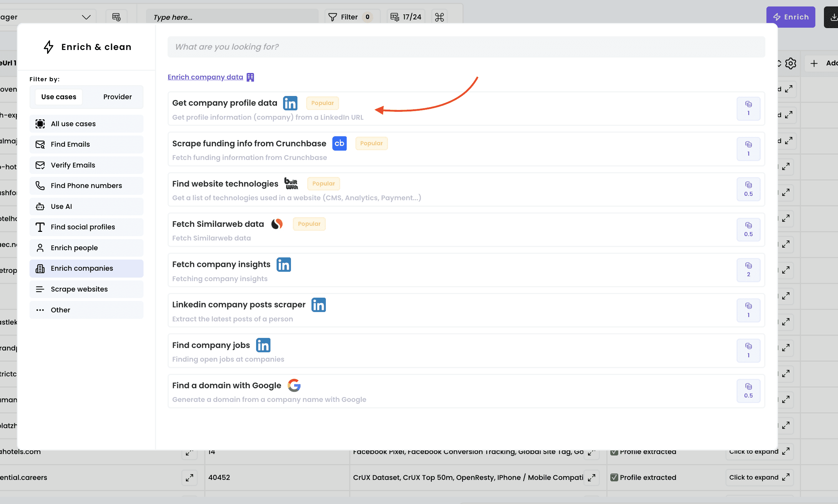Click the keyboard shortcut command icon in toolbar
The height and width of the screenshot is (504, 838).
pos(439,17)
